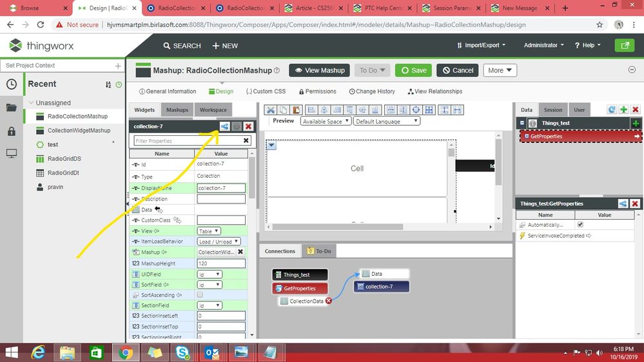This screenshot has width=644, height=362.
Task: Switch to the Workspace tab
Action: click(213, 110)
